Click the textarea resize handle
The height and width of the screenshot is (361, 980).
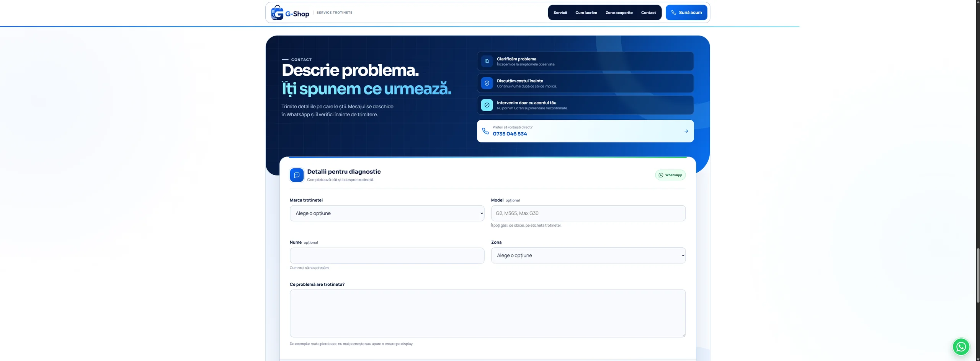(x=683, y=335)
